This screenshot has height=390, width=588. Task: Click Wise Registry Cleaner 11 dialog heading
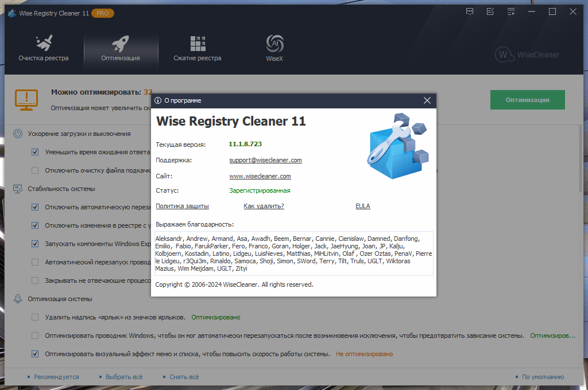[231, 122]
